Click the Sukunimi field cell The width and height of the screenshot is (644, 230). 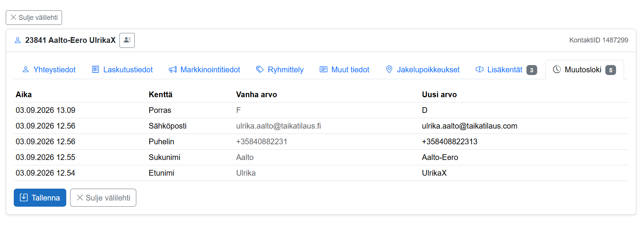point(164,157)
